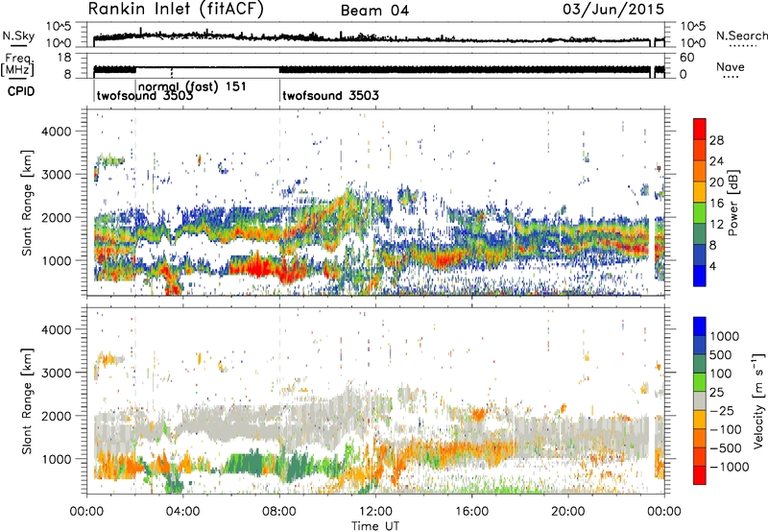Click the gray segment of the velocity colorbar

pos(700,400)
